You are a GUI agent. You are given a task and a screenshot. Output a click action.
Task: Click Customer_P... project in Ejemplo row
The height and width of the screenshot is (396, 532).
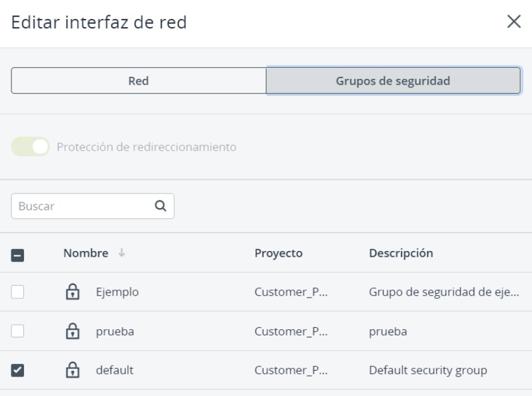click(x=291, y=292)
